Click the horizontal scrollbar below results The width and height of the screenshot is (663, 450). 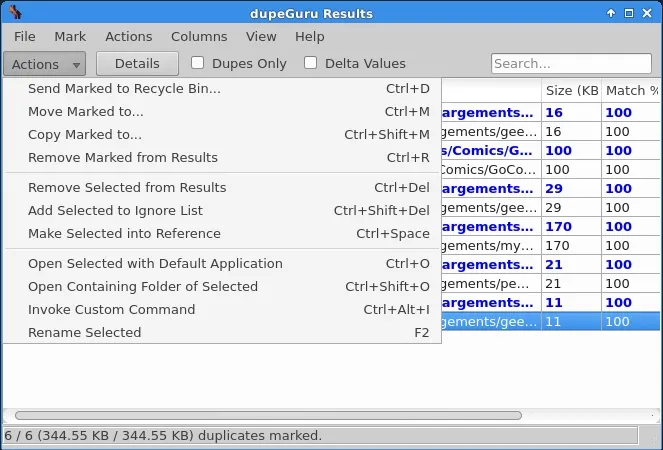click(268, 415)
